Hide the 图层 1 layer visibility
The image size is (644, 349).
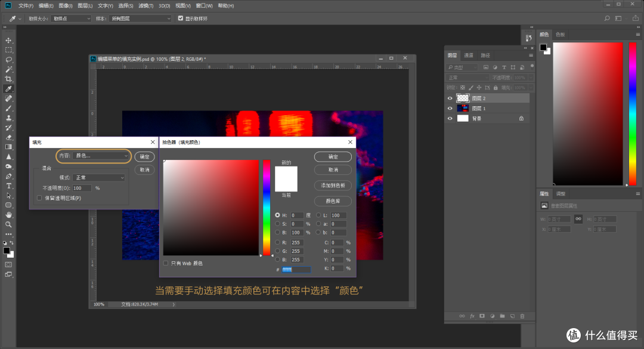tap(450, 108)
